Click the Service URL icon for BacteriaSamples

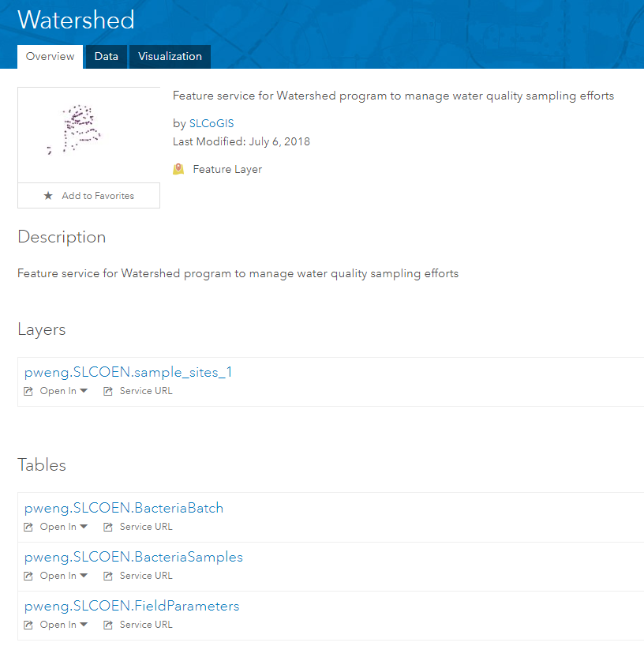108,576
